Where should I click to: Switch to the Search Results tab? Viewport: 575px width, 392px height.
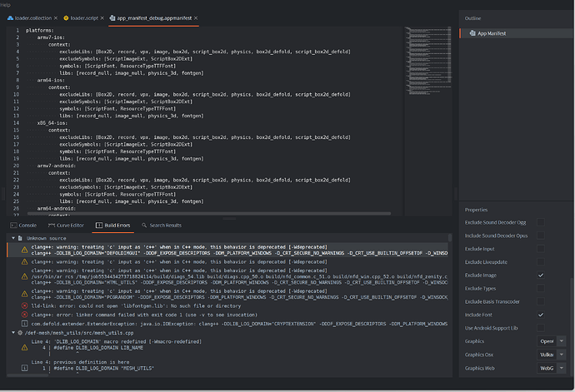click(x=162, y=226)
